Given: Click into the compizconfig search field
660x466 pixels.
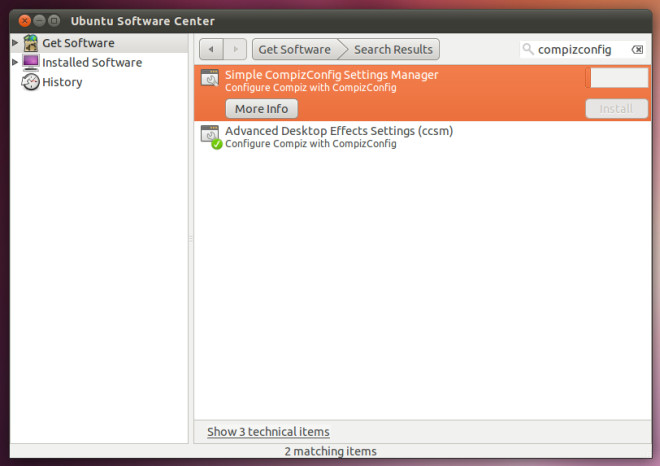Looking at the screenshot, I should [x=583, y=49].
